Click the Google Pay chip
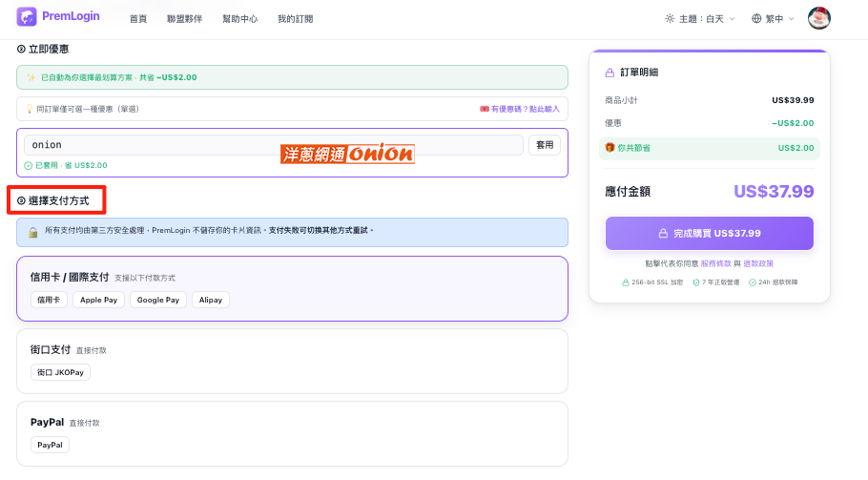 pos(158,300)
